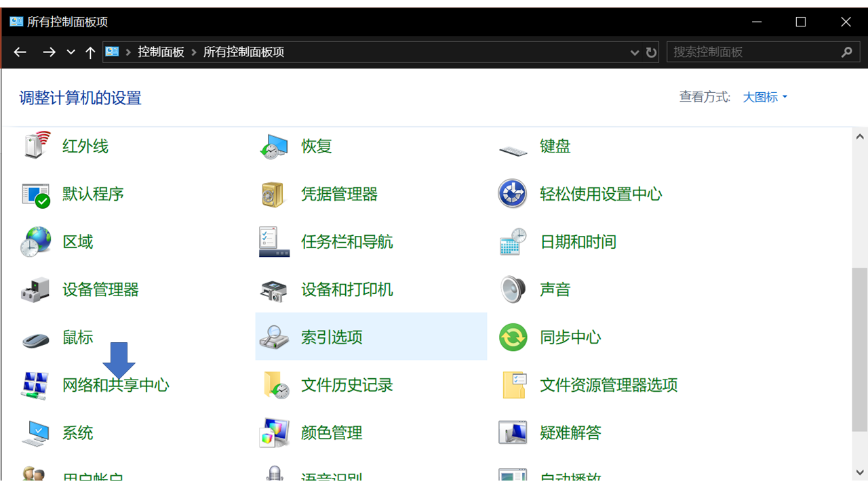Open the 设备和打印机 text link
The image size is (868, 488).
[x=347, y=289]
